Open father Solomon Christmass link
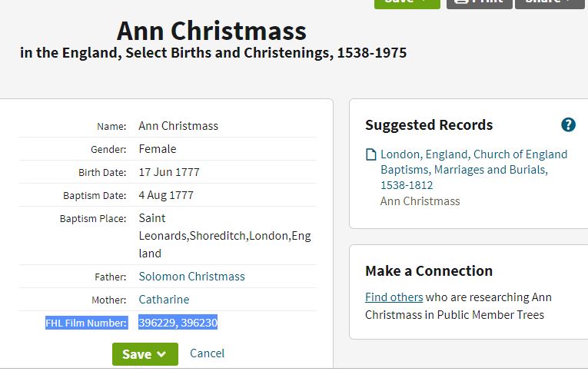The height and width of the screenshot is (378, 588). 191,277
